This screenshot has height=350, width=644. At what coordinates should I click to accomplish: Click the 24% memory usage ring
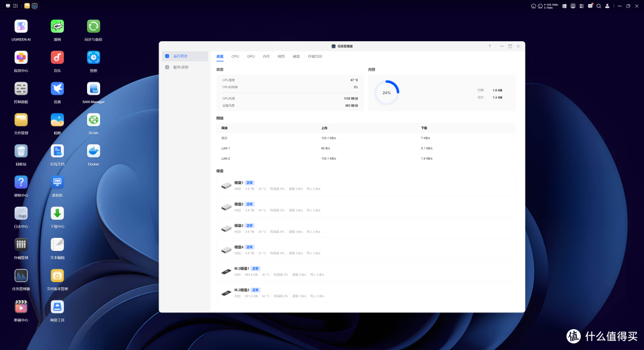(x=386, y=93)
